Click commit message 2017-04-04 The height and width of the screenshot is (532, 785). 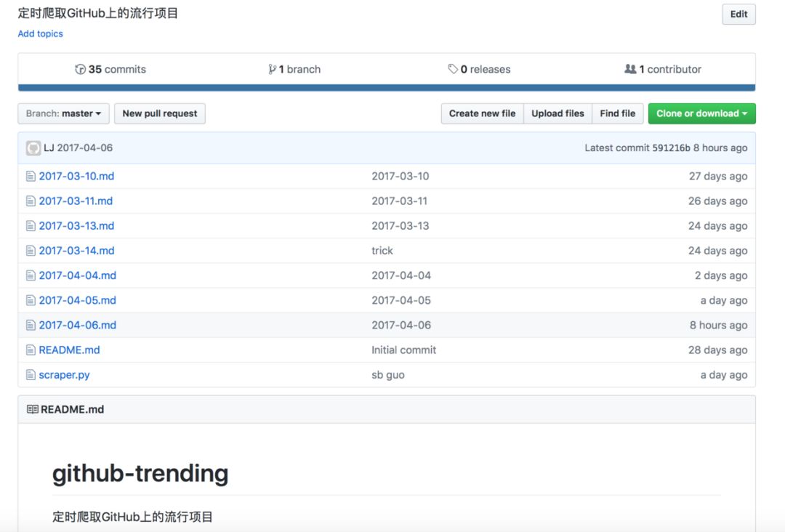401,275
